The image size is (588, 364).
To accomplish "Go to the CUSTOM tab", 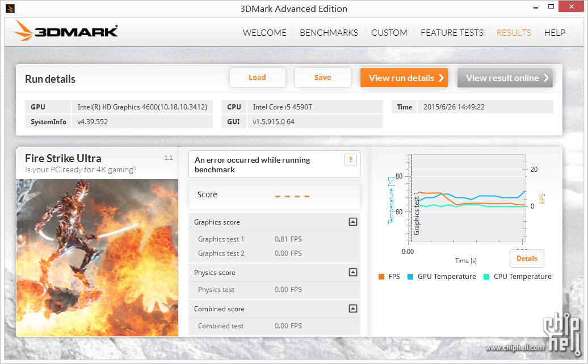I will click(389, 32).
